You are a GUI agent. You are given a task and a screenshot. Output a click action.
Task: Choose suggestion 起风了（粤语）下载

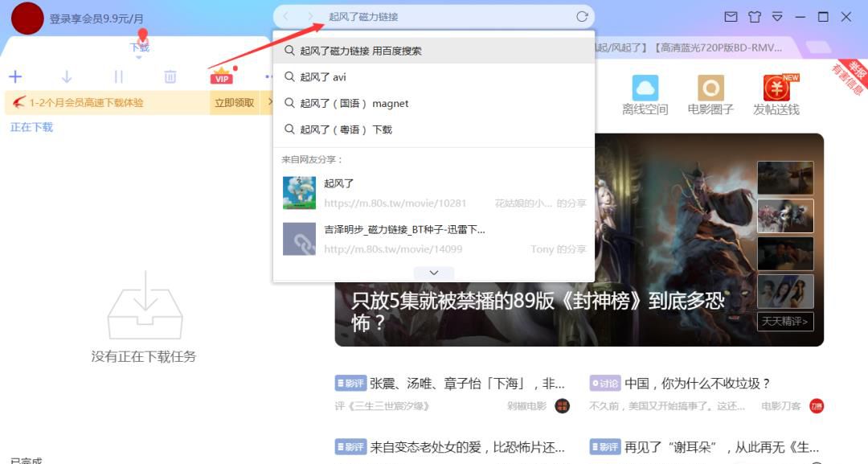pos(434,129)
